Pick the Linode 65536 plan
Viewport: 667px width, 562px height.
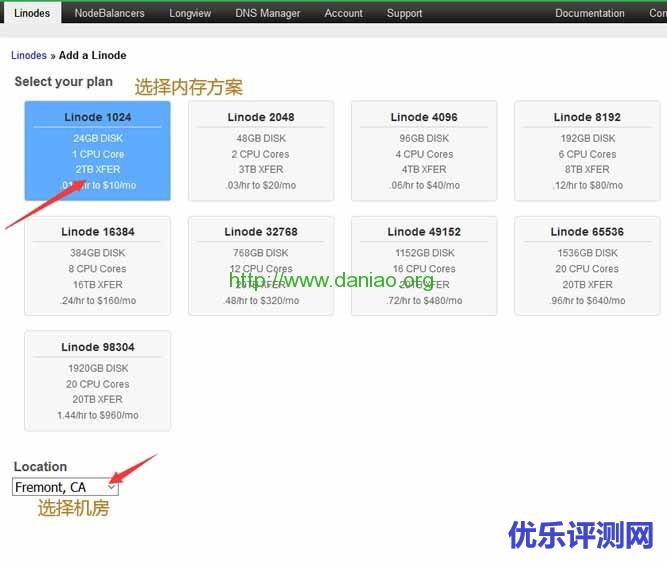click(x=587, y=266)
